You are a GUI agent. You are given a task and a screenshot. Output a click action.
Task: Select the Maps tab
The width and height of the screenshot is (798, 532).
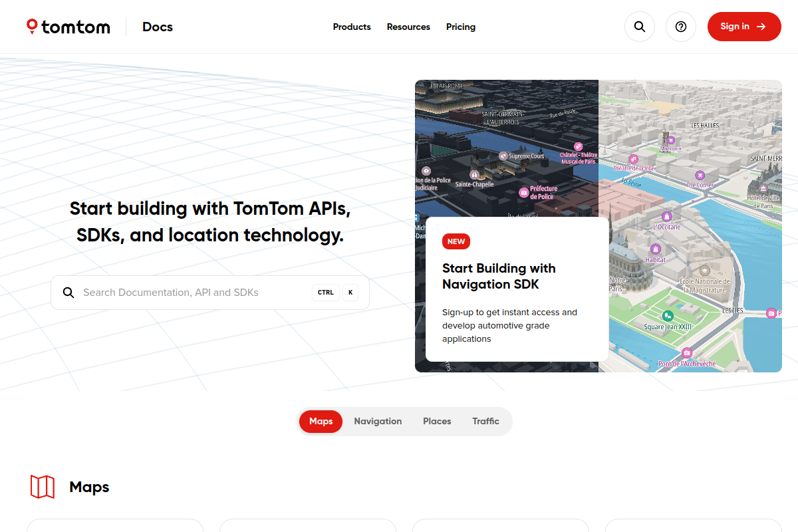321,422
